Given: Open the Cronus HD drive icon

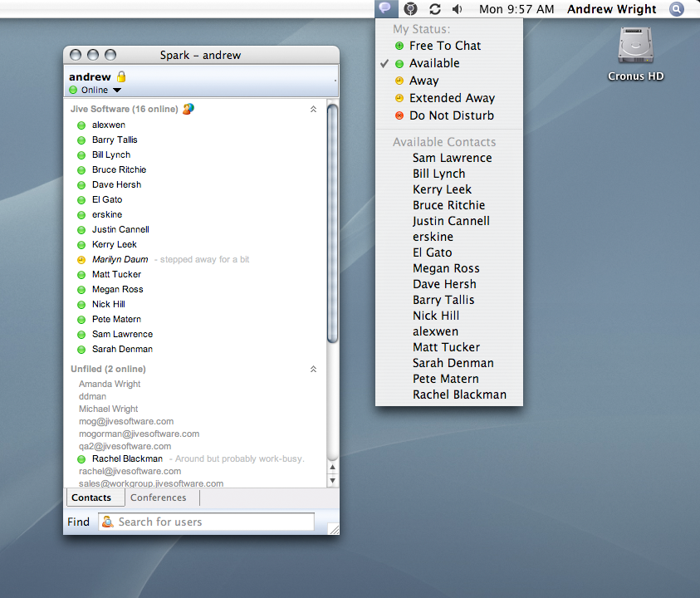Looking at the screenshot, I should coord(636,45).
